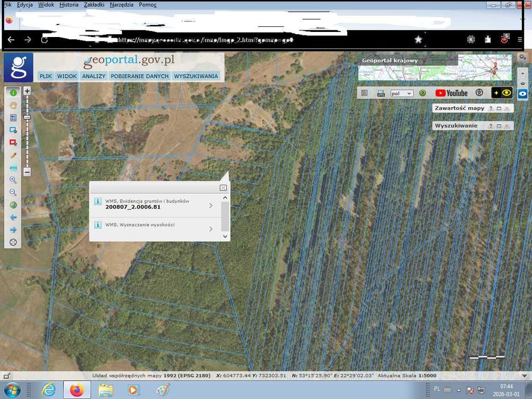Click the status bar corner expand icon
Screen dimensions: 532x399
coord(7,376)
